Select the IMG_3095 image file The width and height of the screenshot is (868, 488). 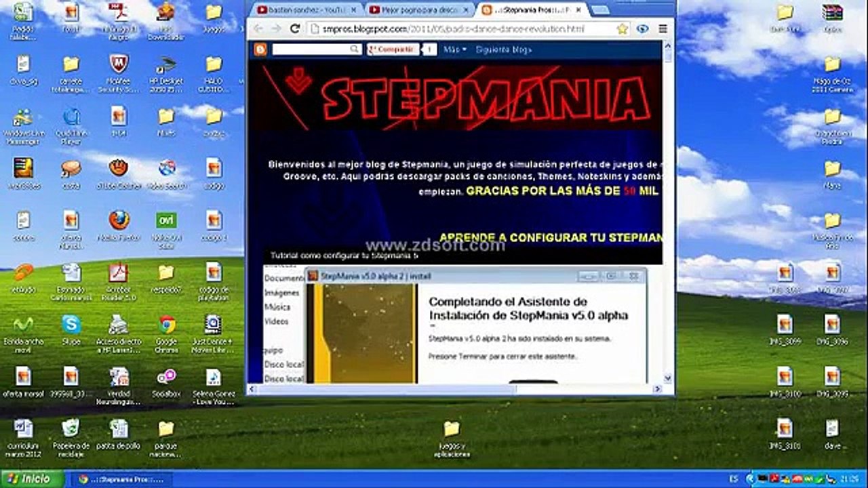coord(832,382)
